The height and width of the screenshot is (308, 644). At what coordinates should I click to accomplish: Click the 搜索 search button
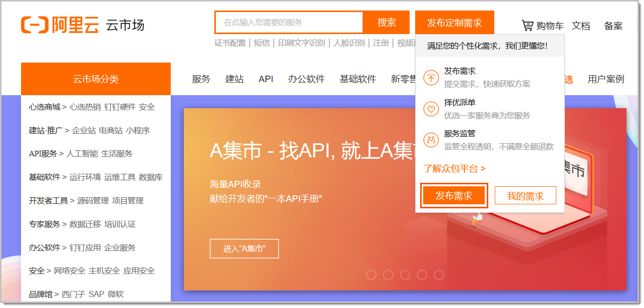click(387, 23)
